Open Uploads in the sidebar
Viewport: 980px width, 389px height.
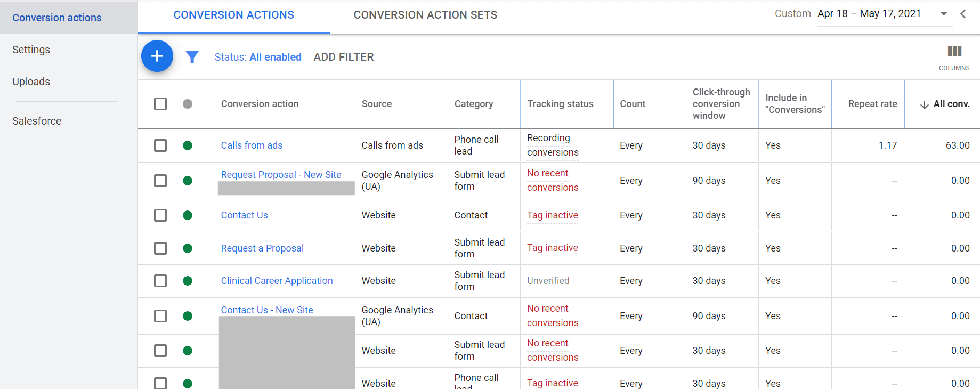click(31, 82)
